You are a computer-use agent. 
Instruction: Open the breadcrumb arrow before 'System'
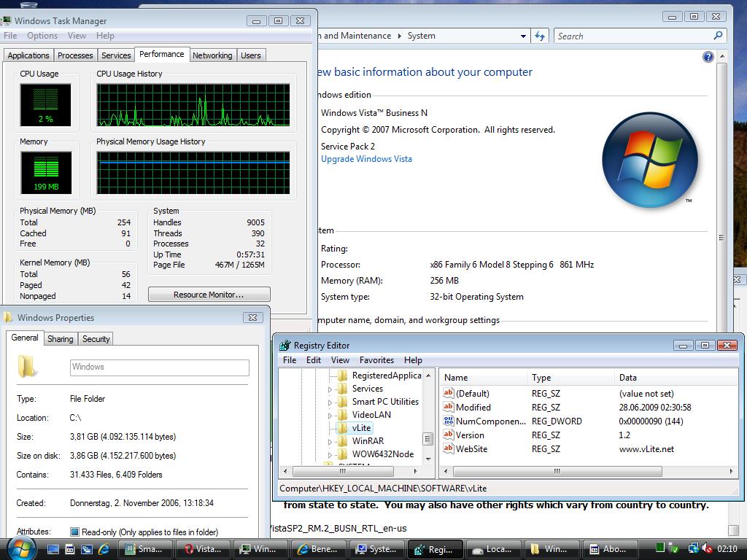pos(399,36)
